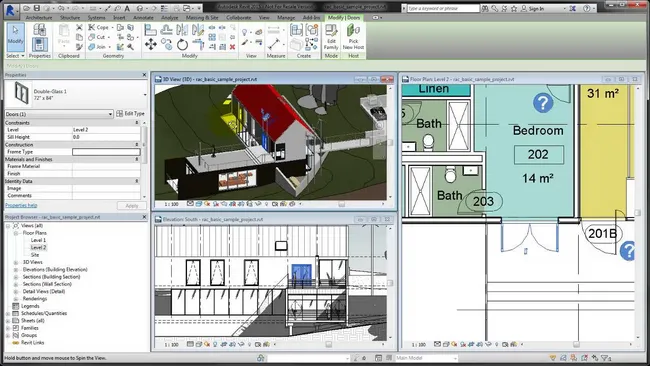Open the Massing & Site ribbon tab
The image size is (650, 366).
[202, 18]
